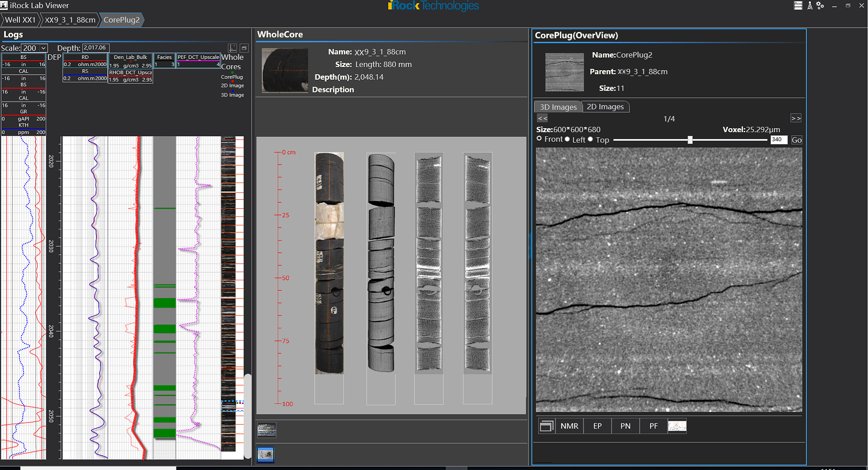Viewport: 868px width, 470px height.
Task: Click the fourth core CT scan image
Action: point(477,263)
